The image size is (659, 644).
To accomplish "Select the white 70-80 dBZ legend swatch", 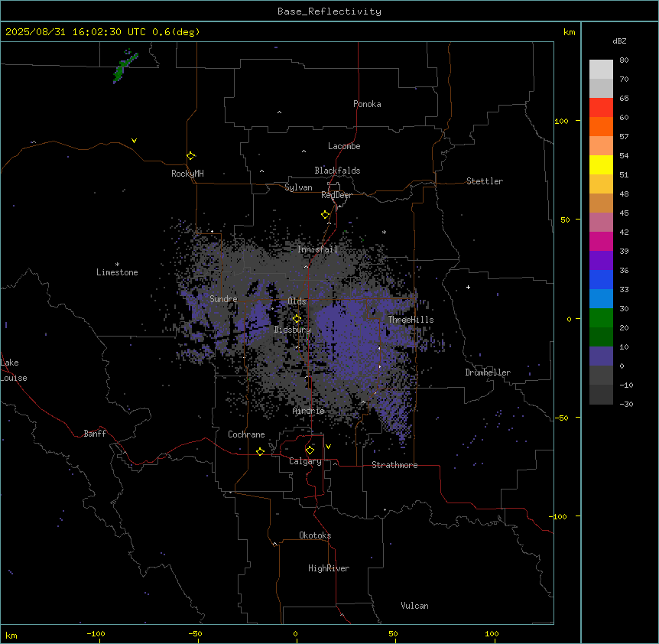I will [601, 70].
